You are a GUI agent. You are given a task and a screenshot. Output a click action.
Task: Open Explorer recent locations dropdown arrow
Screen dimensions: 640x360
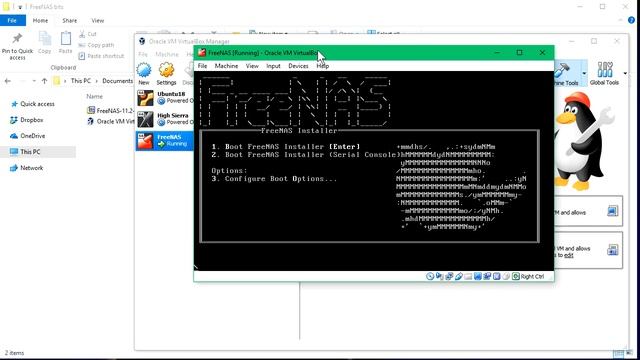(34, 81)
